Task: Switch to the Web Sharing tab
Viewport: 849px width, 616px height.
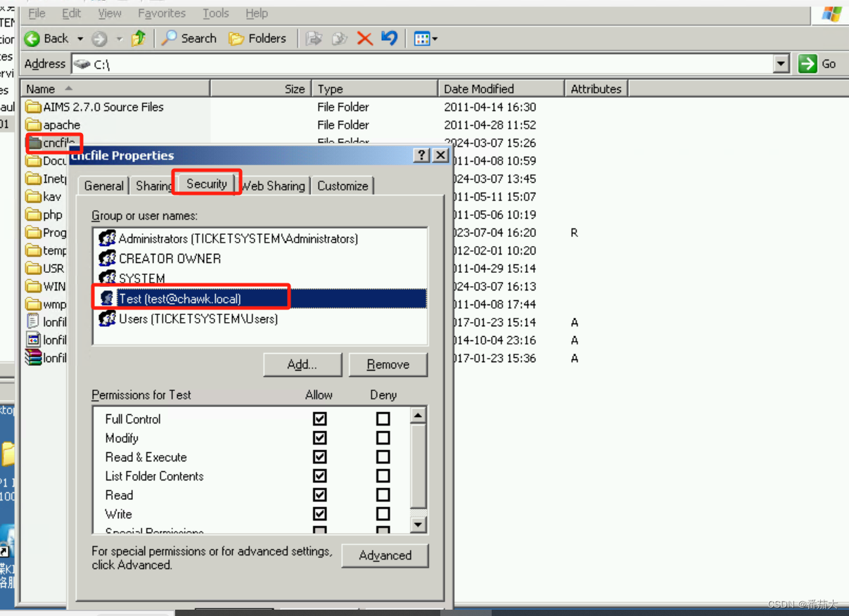Action: point(273,186)
